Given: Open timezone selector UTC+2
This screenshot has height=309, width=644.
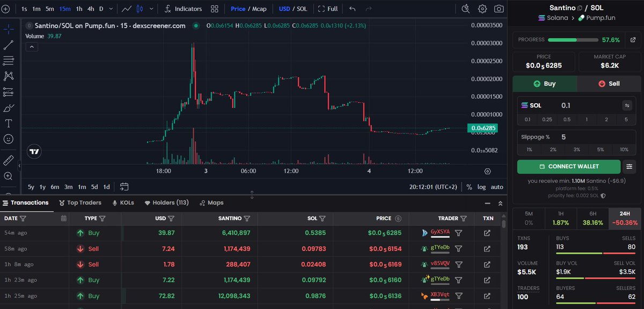Looking at the screenshot, I should pyautogui.click(x=433, y=187).
